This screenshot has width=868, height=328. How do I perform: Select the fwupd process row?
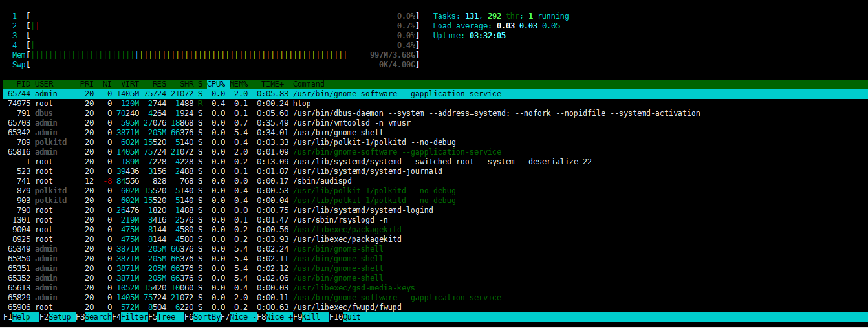[434, 307]
